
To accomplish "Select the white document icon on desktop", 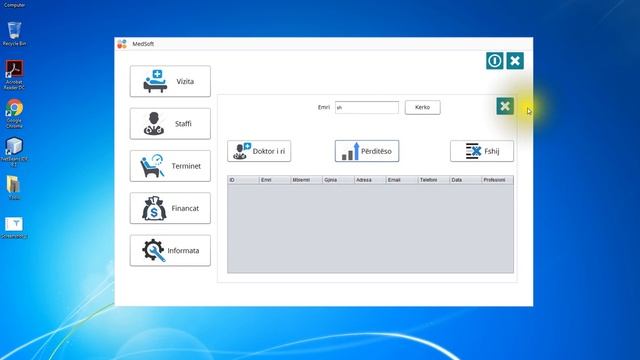I will [x=14, y=228].
